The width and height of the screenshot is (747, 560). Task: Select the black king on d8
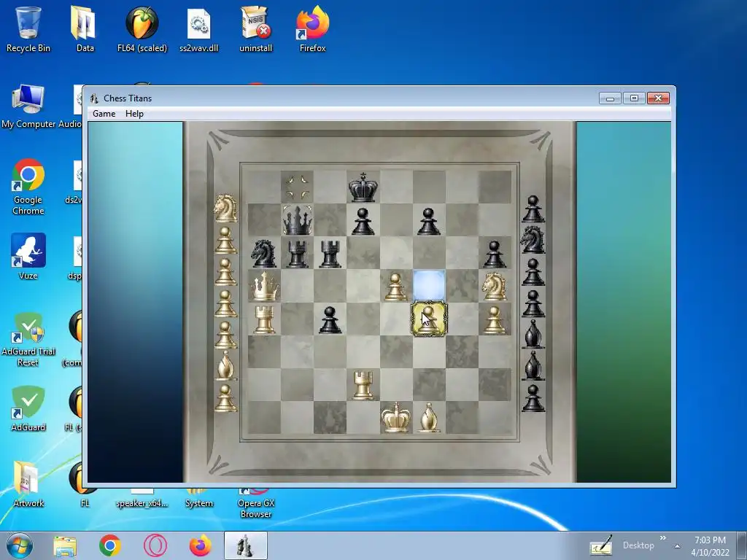click(363, 187)
